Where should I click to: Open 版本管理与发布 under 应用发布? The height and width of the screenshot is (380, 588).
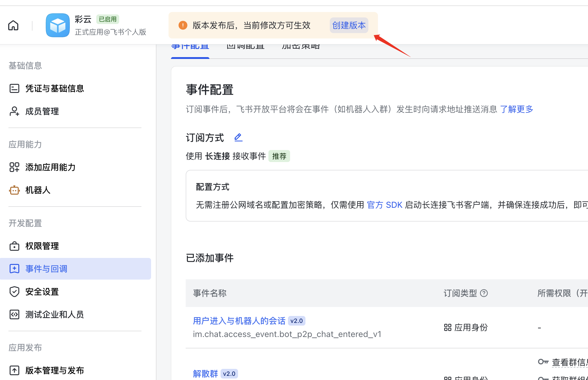coord(54,370)
